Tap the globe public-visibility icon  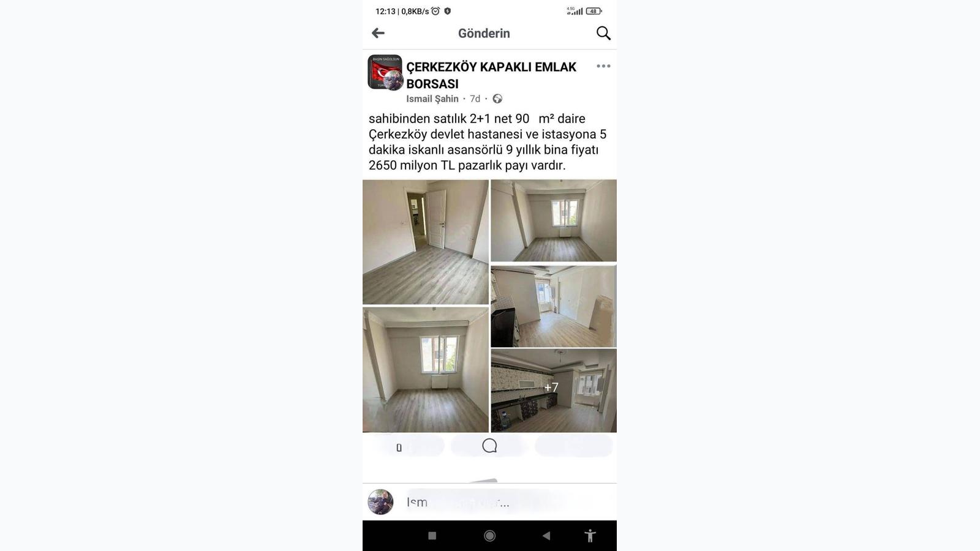click(x=497, y=99)
